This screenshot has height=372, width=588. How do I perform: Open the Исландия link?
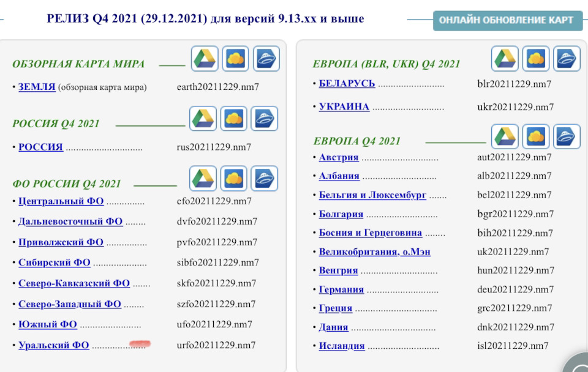342,346
